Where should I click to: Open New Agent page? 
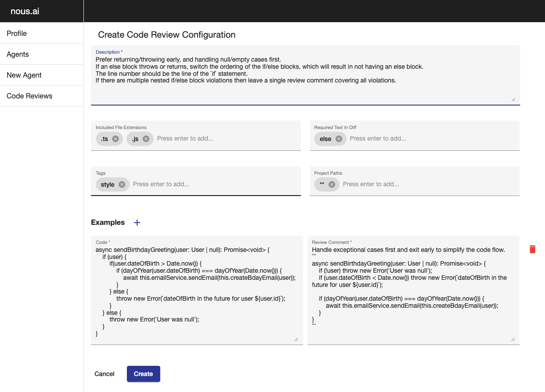[x=42, y=75]
